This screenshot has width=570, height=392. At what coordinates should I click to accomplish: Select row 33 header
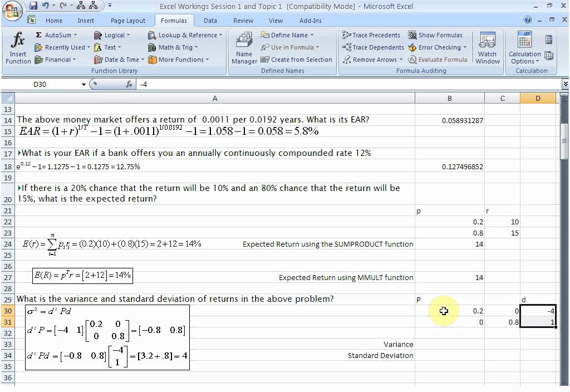[8, 344]
